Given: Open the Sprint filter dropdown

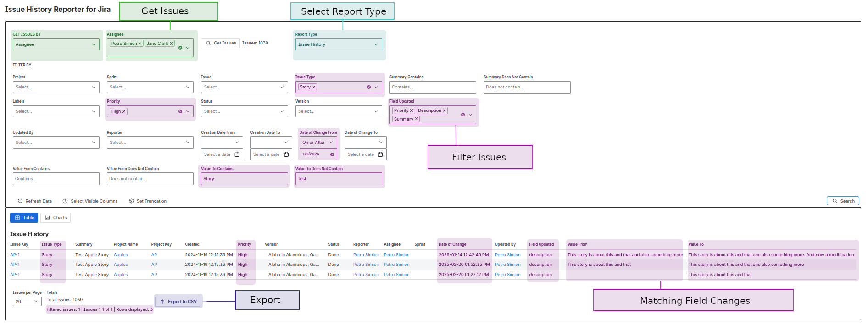Looking at the screenshot, I should [x=150, y=87].
